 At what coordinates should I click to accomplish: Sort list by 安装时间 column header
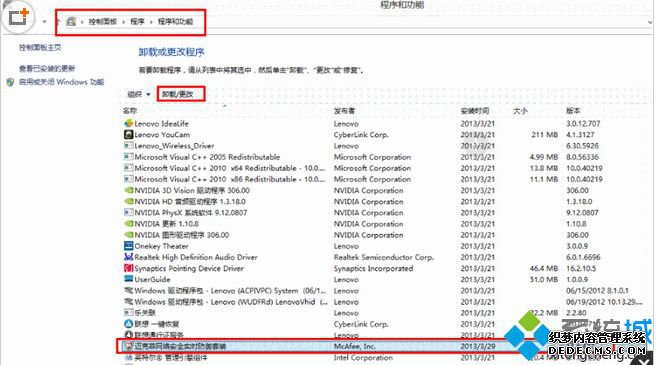[x=474, y=111]
